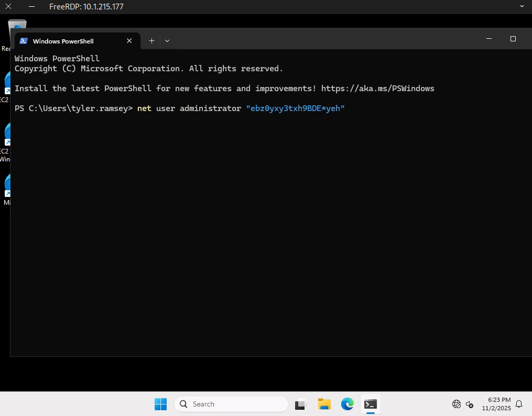Open File Explorer from the taskbar
532x416 pixels.
click(x=324, y=404)
